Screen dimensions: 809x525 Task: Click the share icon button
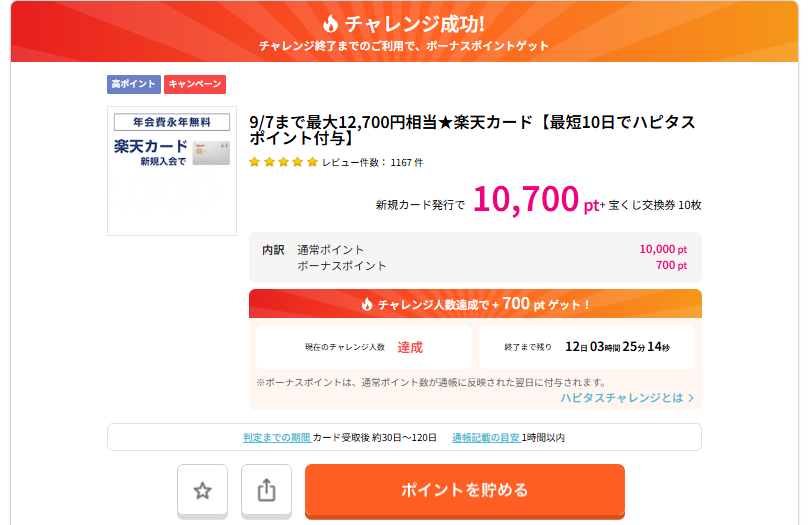266,490
